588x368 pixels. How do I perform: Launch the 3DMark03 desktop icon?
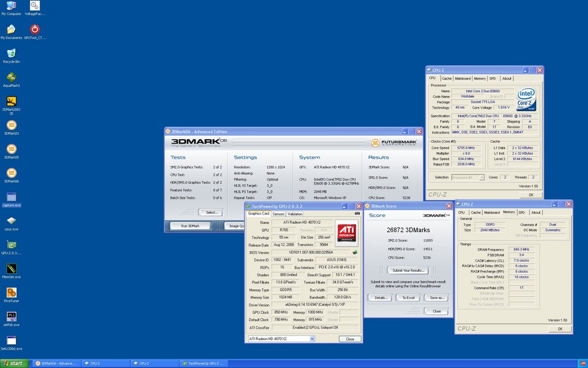click(11, 128)
